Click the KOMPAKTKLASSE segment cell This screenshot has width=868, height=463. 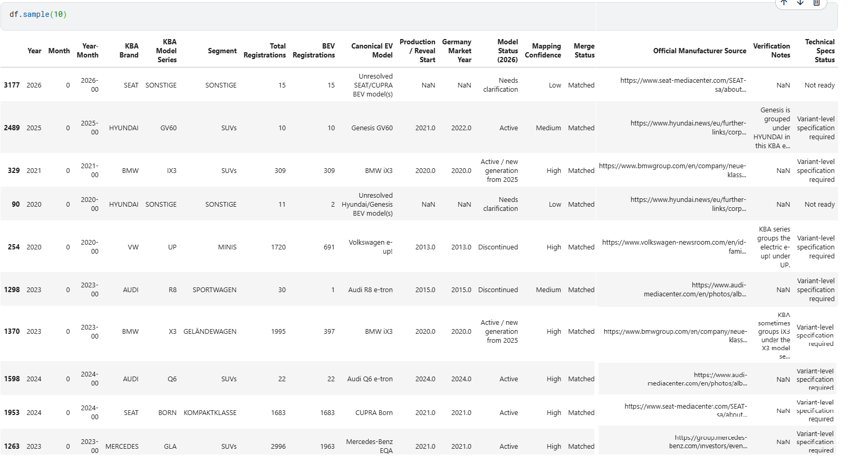point(210,412)
